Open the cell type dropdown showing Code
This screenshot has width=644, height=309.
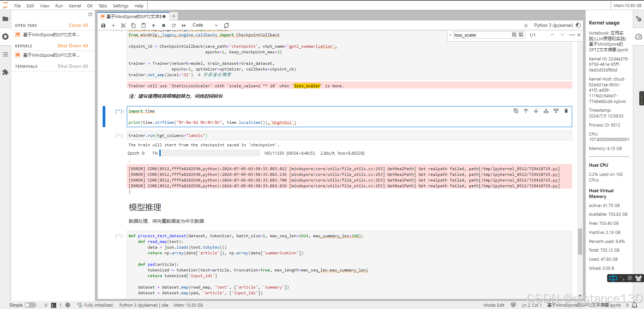pyautogui.click(x=205, y=25)
